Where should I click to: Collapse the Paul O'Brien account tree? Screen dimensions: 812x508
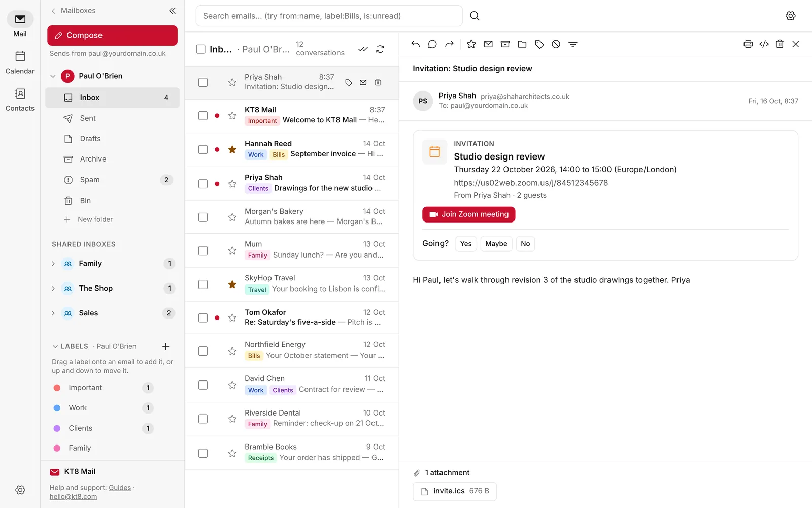(x=53, y=76)
